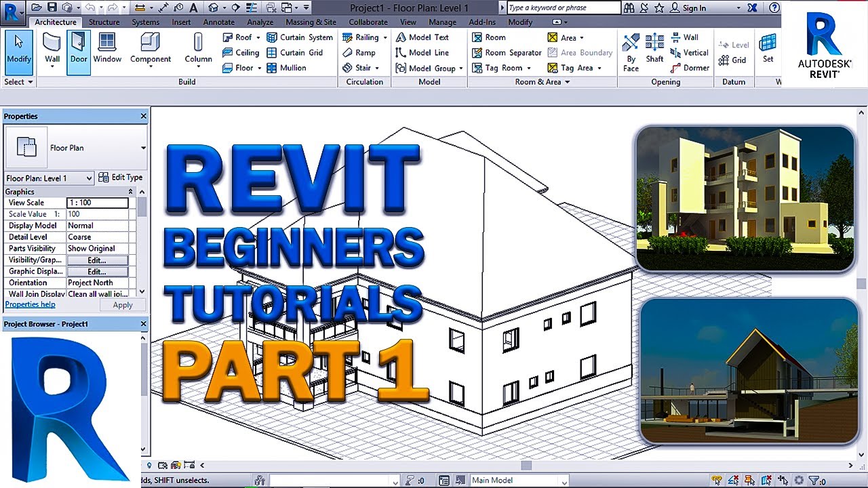Switch to the Insert ribbon tab
The width and height of the screenshot is (868, 488).
pos(181,22)
